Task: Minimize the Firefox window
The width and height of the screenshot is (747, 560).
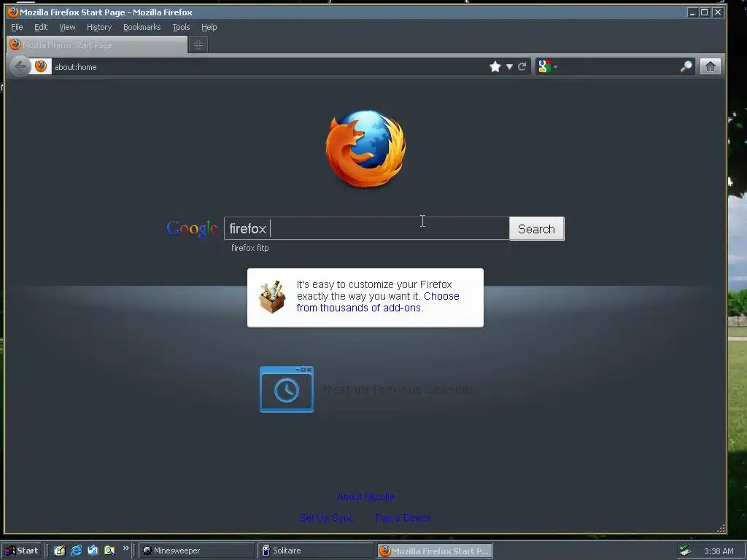Action: click(692, 12)
